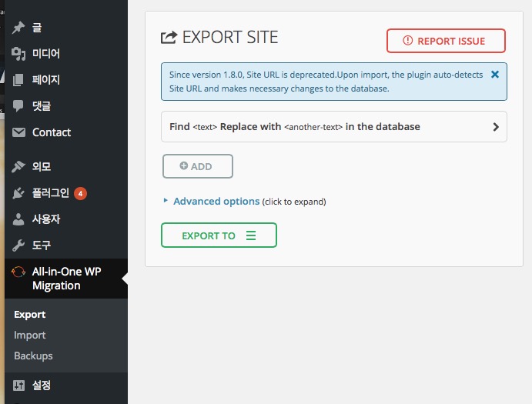The height and width of the screenshot is (404, 532).
Task: Dismiss the Site URL deprecated notice
Action: click(495, 75)
